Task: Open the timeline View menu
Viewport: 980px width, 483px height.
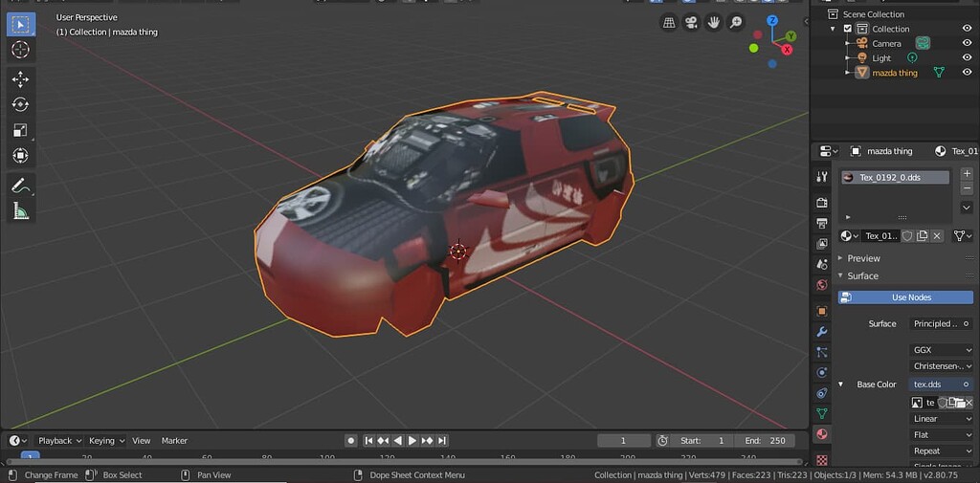Action: (142, 441)
